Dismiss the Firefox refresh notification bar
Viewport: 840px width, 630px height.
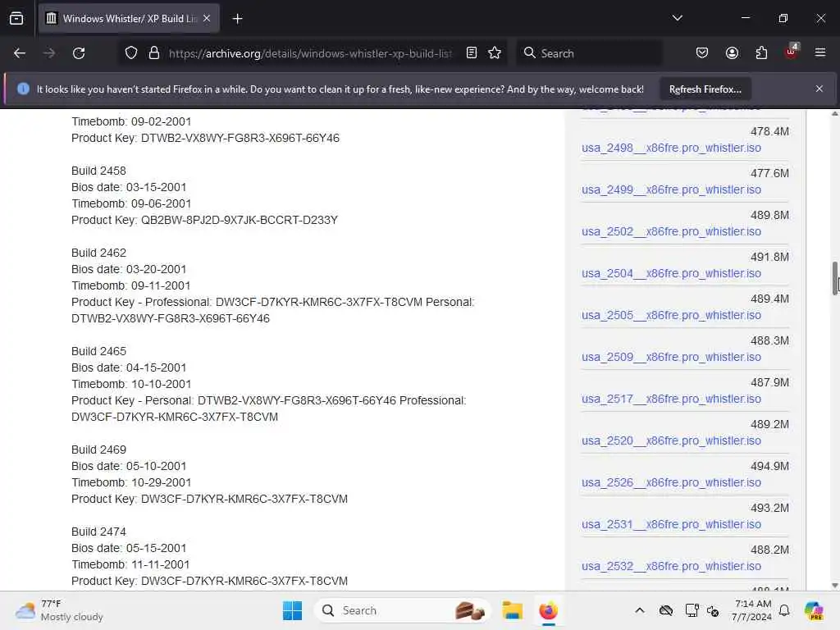pos(819,89)
